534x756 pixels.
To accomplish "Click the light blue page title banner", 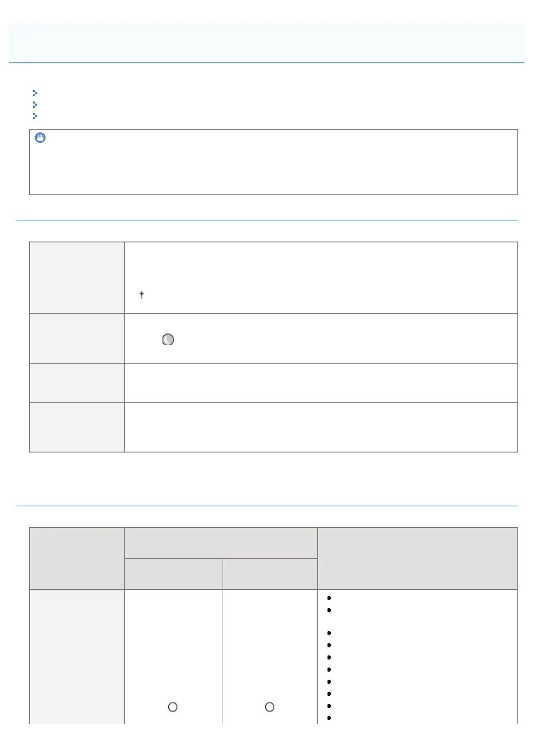I will pyautogui.click(x=267, y=43).
